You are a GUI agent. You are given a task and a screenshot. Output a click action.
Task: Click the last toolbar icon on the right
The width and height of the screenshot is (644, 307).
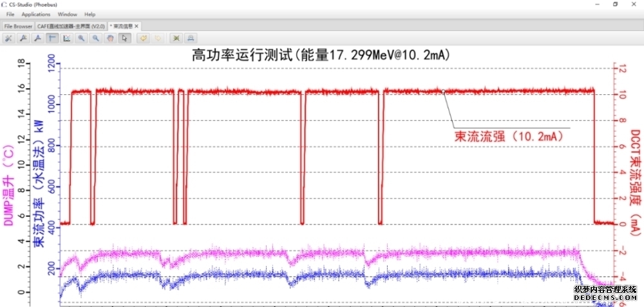[191, 38]
